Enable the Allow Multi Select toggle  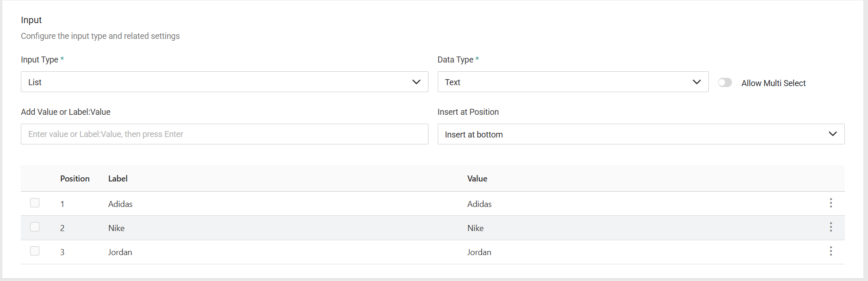pos(725,82)
